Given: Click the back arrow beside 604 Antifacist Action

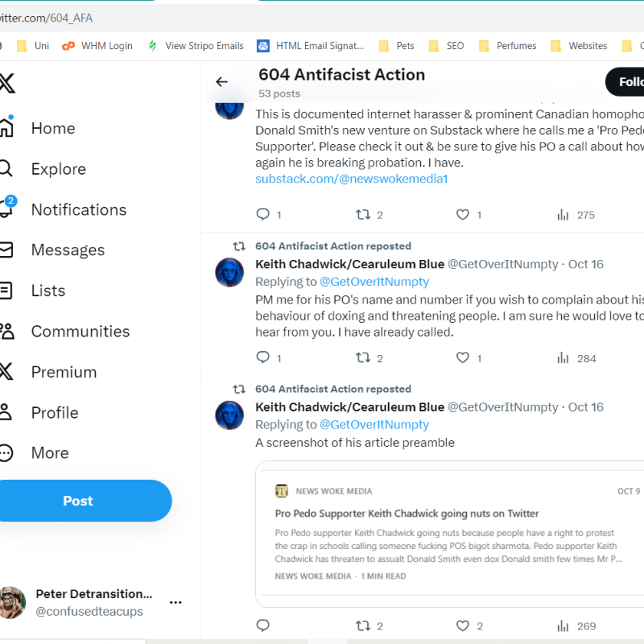Looking at the screenshot, I should (x=222, y=82).
